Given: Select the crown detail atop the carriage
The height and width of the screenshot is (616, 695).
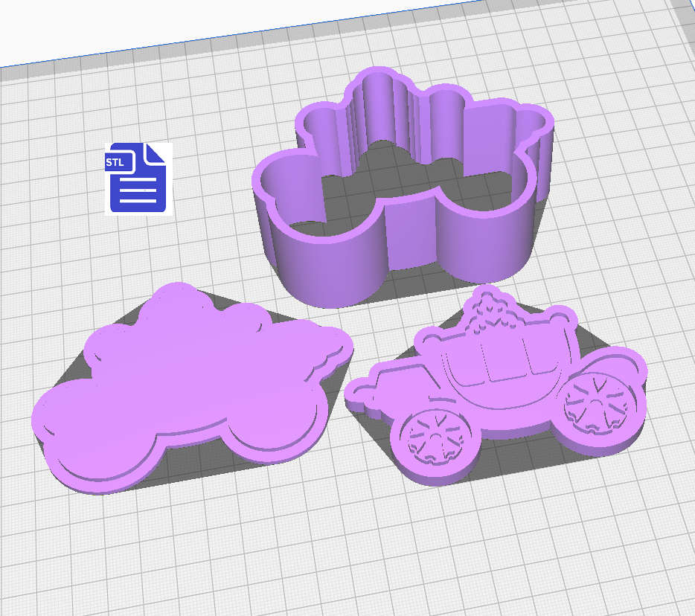Looking at the screenshot, I should [491, 312].
